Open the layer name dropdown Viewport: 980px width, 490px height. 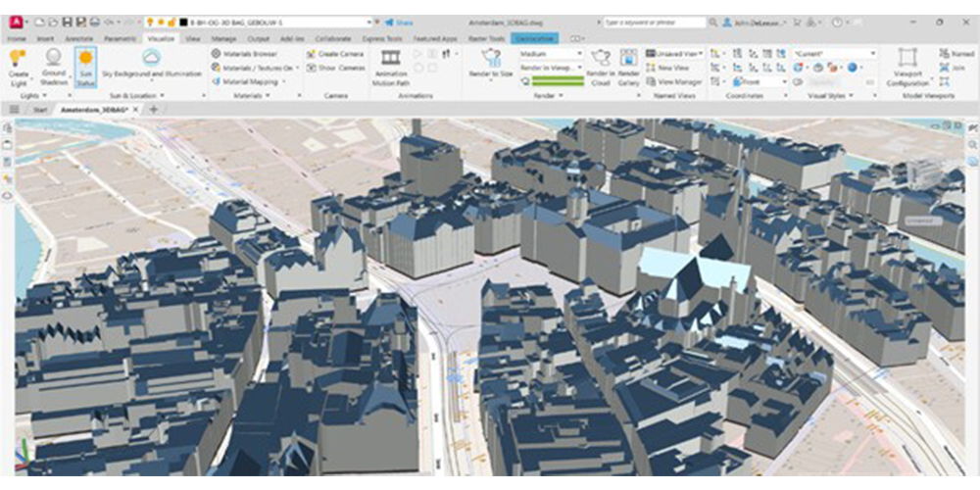368,22
